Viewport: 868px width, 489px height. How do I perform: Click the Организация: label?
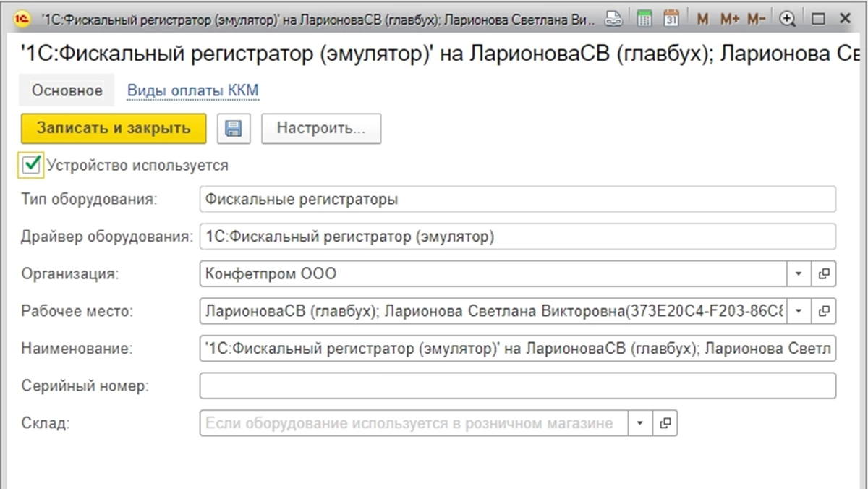(70, 274)
